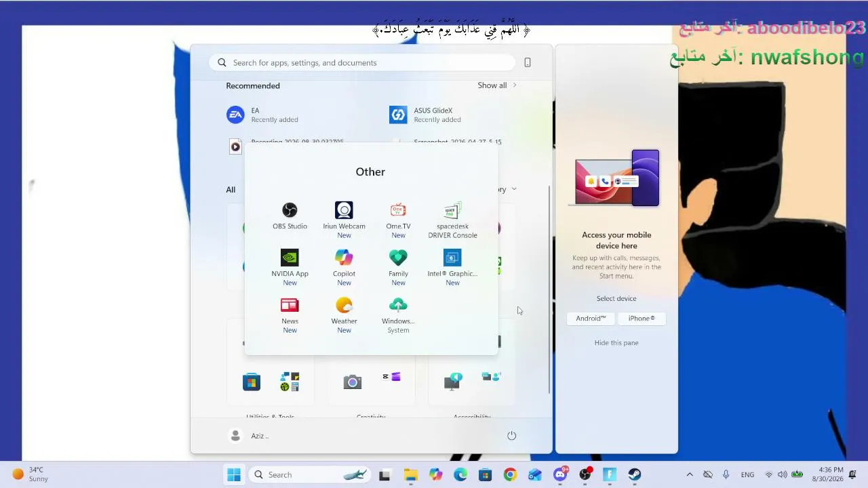
Task: Open the Family app
Action: click(x=398, y=267)
